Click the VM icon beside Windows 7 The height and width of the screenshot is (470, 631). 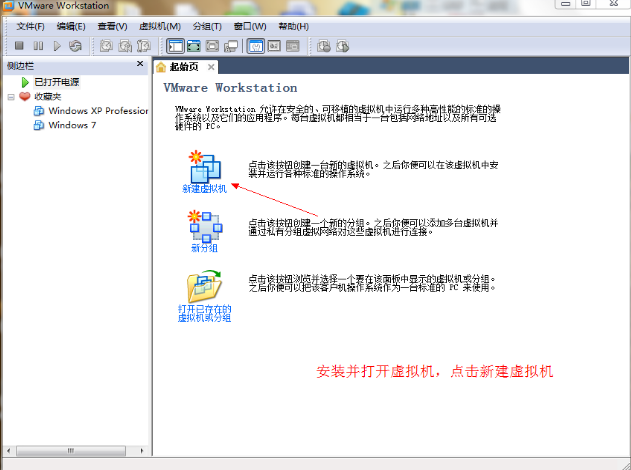(39, 125)
